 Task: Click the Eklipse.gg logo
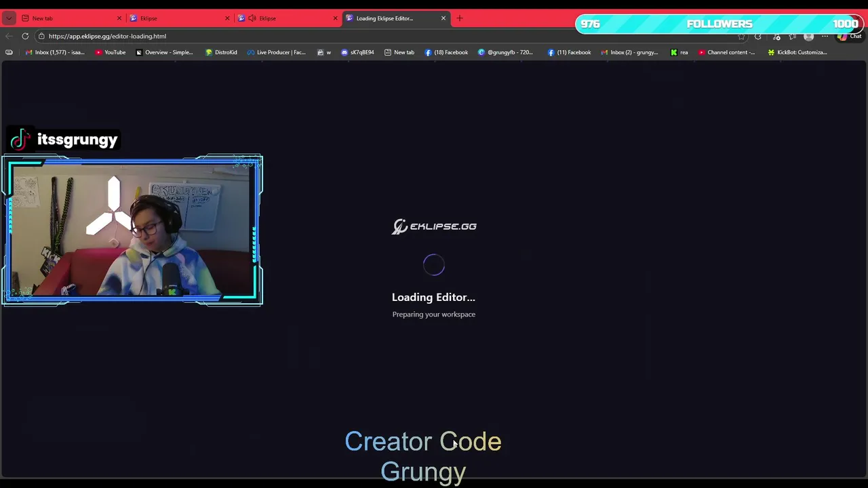(x=434, y=226)
